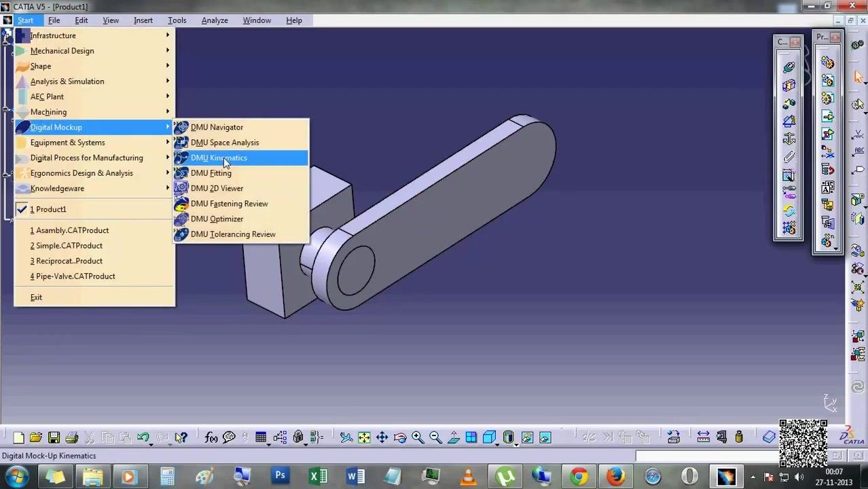This screenshot has height=489, width=868.
Task: Open the DMU Fitting workbench
Action: coord(240,173)
